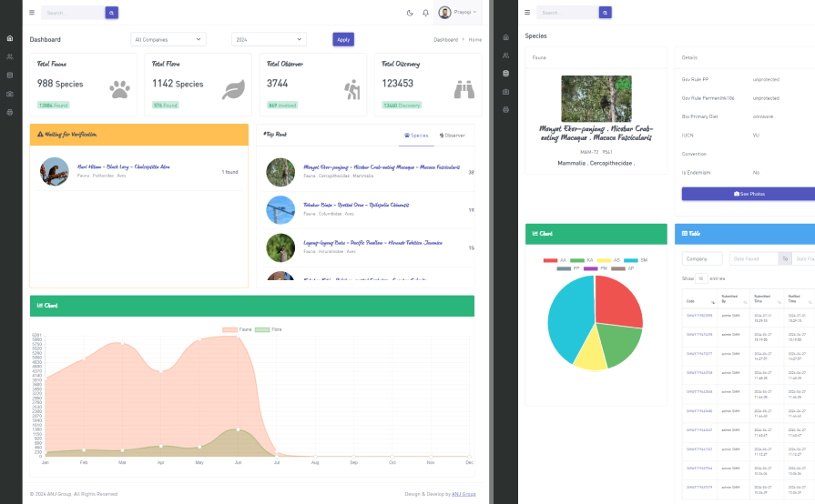Click the search button in the Species window
The image size is (815, 504).
[x=605, y=13]
